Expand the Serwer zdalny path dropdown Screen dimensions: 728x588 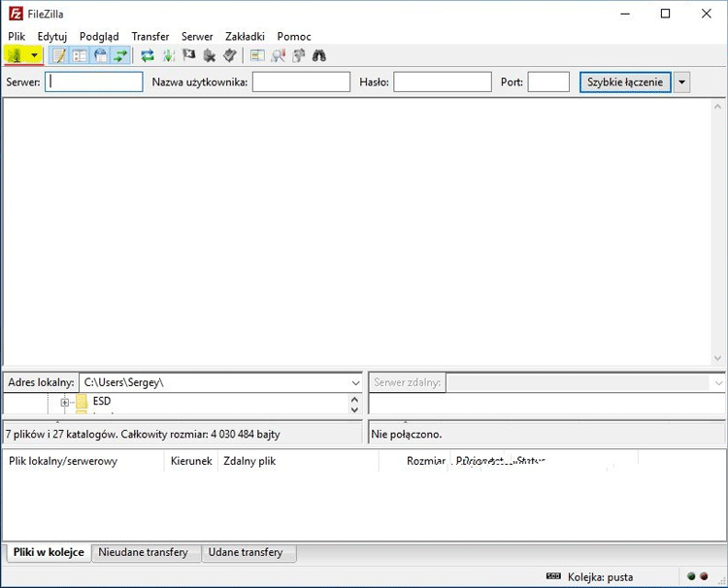[x=718, y=383]
